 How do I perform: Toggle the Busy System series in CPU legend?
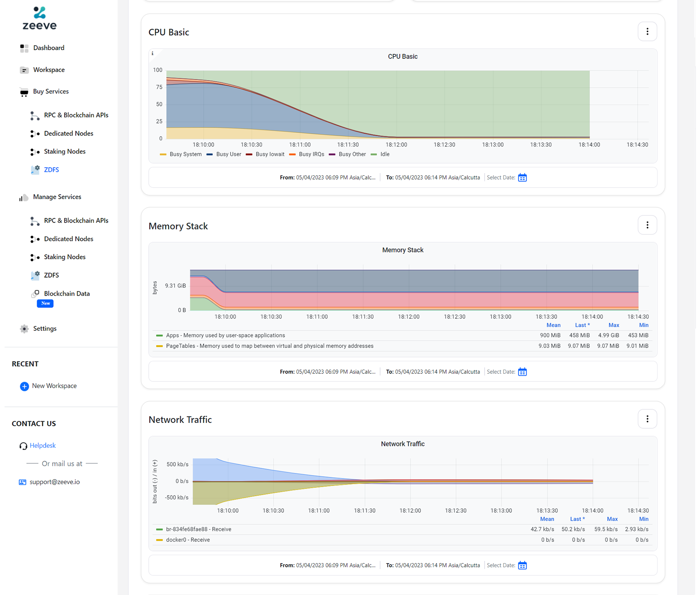[186, 154]
